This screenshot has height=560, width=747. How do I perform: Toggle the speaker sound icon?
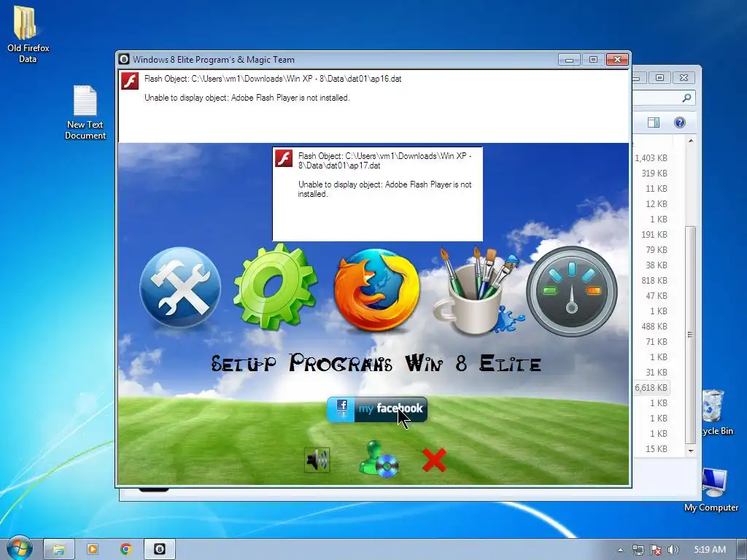click(x=317, y=460)
